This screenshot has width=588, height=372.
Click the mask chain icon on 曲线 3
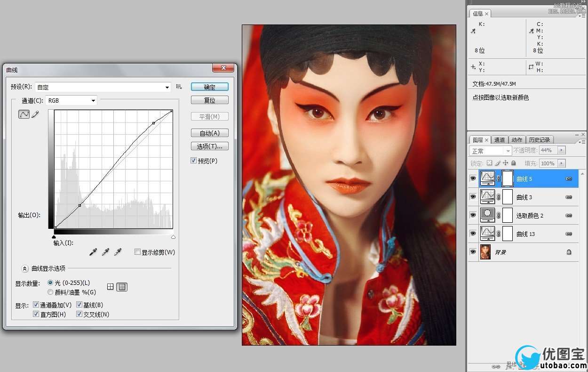(499, 197)
